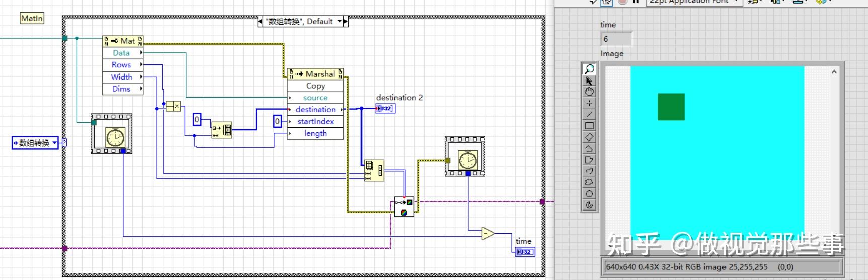Click the case label "数组转换", Default
This screenshot has width=868, height=280.
point(301,21)
